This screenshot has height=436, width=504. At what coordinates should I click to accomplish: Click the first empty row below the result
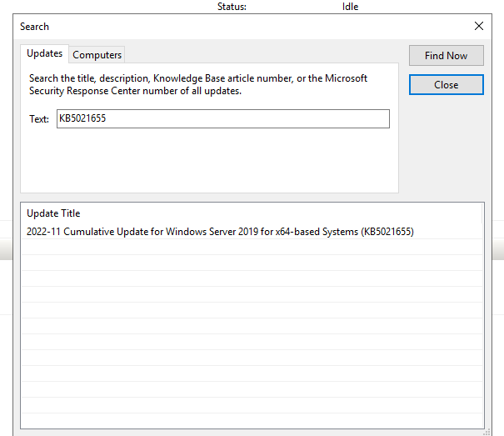pos(252,247)
